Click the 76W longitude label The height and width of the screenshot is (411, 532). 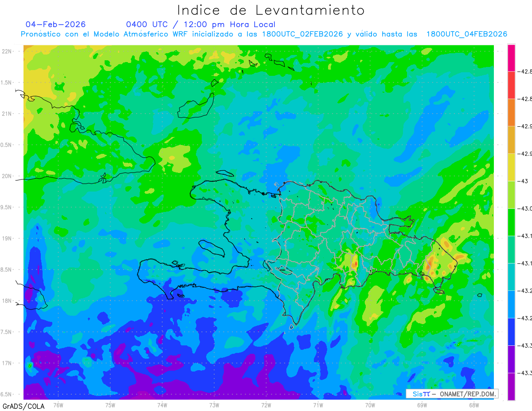58,405
